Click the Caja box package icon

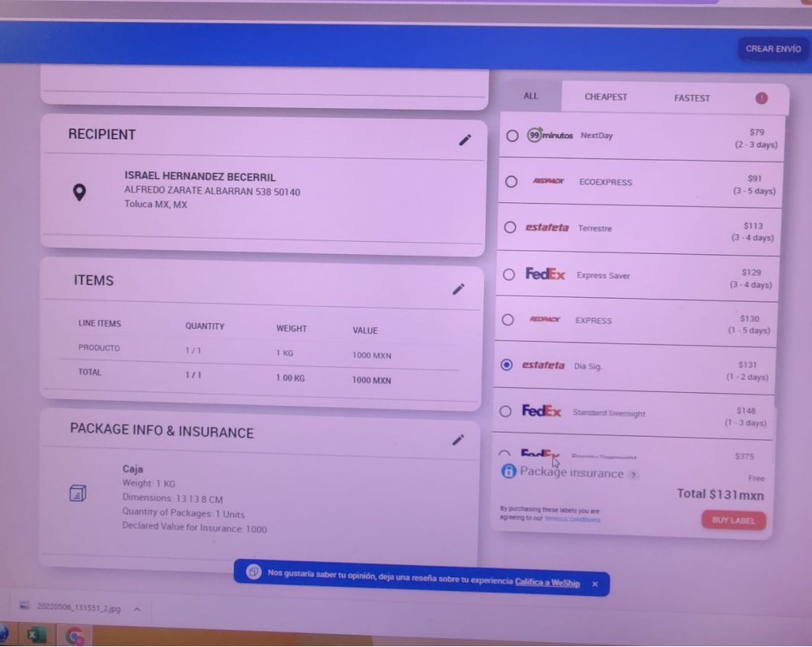(x=77, y=493)
